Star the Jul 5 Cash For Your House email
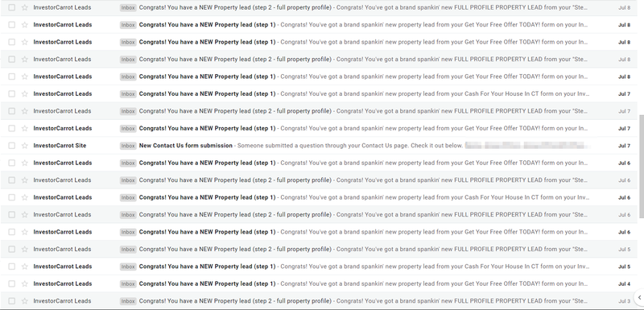644x310 pixels. [x=25, y=266]
